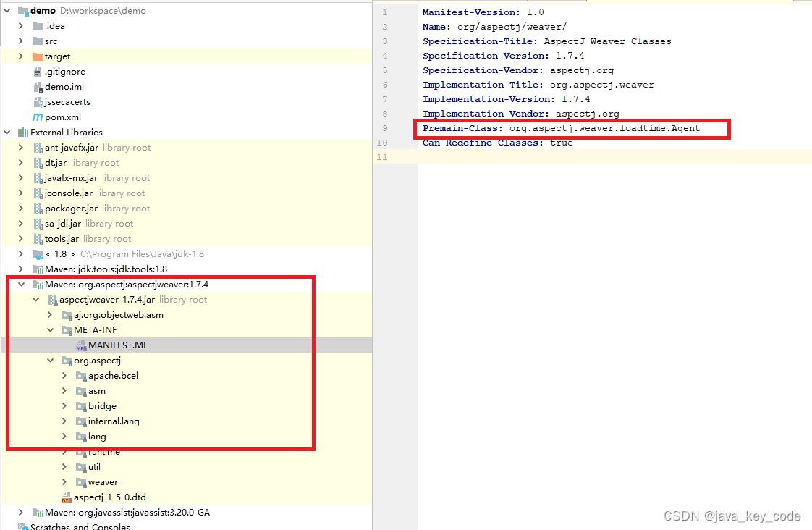Collapse the org.aspectj package arrow

coord(50,360)
